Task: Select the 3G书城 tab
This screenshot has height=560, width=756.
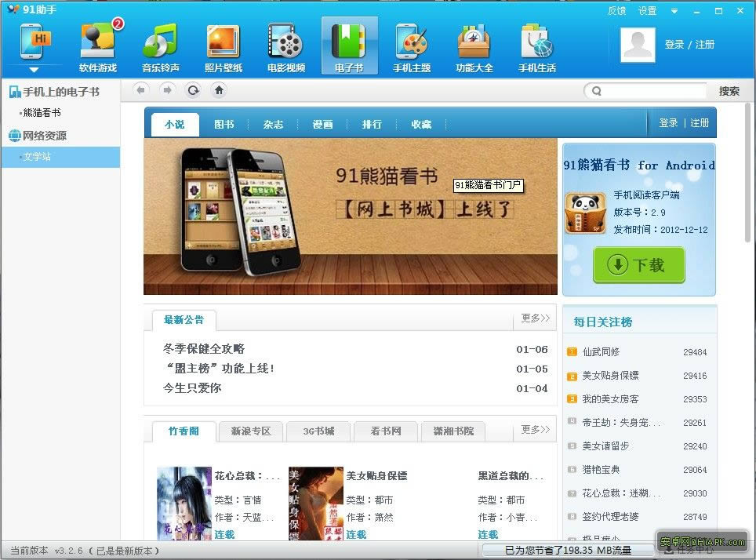Action: coord(318,431)
